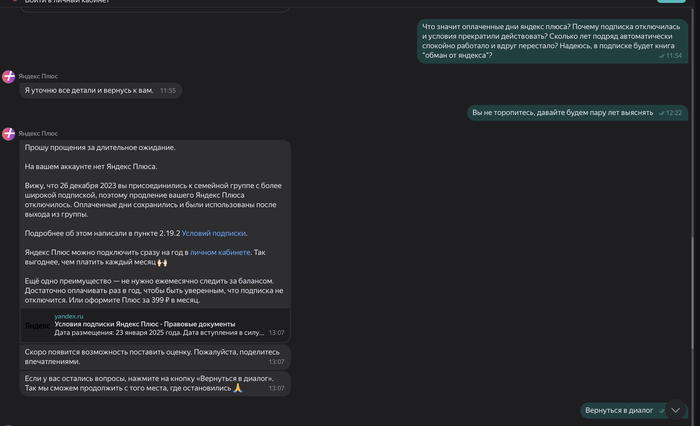Click the read checkmarks on the 11:54 message
700x426 pixels.
click(x=662, y=56)
